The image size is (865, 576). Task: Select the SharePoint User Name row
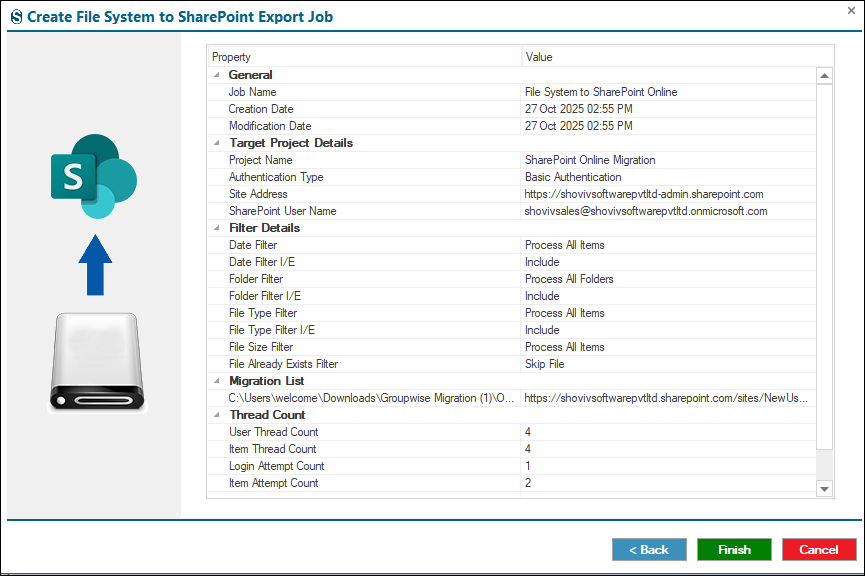pyautogui.click(x=512, y=211)
